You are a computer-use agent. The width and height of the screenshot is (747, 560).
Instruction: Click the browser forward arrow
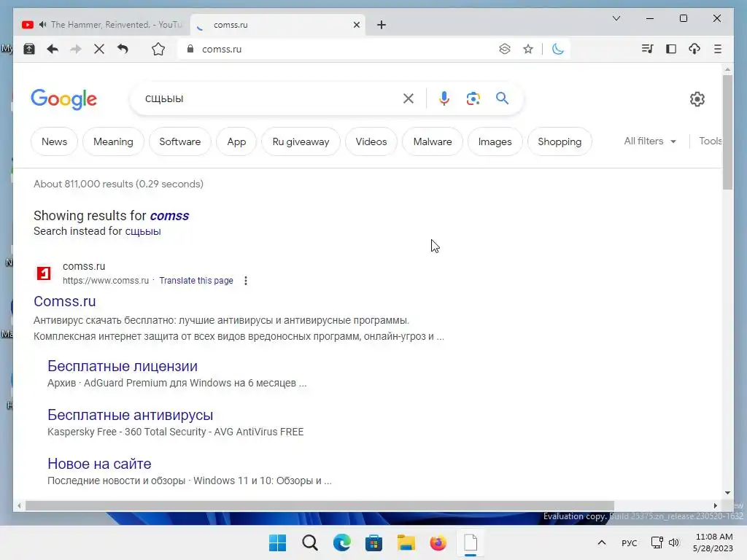click(x=76, y=49)
